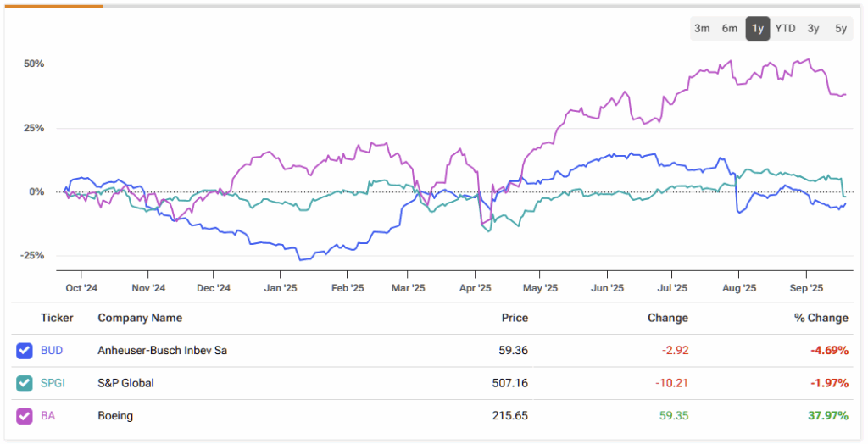The image size is (868, 444).
Task: Click SPGI price 507.16
Action: click(509, 383)
